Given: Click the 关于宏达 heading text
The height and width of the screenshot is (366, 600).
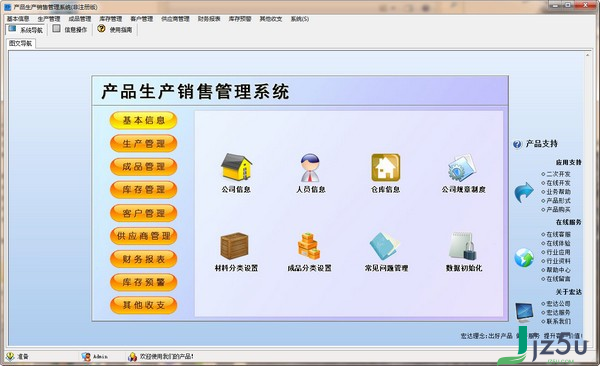Looking at the screenshot, I should click(569, 292).
